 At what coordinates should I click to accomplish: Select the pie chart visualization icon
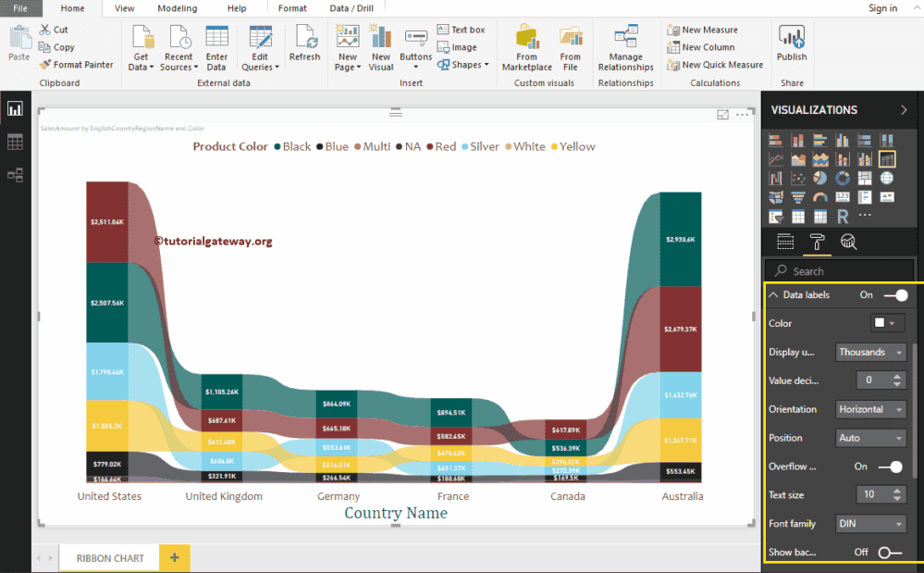[x=820, y=178]
